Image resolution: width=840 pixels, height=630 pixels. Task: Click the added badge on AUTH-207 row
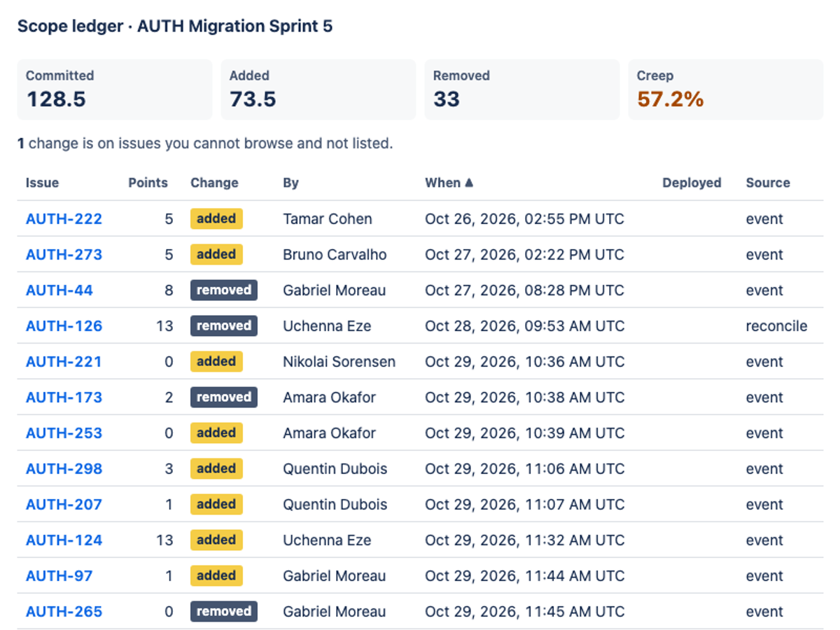tap(216, 504)
